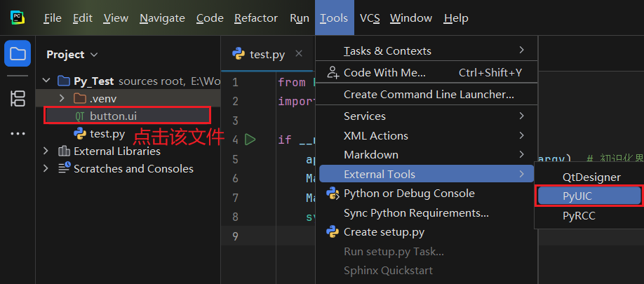This screenshot has height=284, width=644.
Task: Click line number 9 in gutter
Action: pos(235,236)
